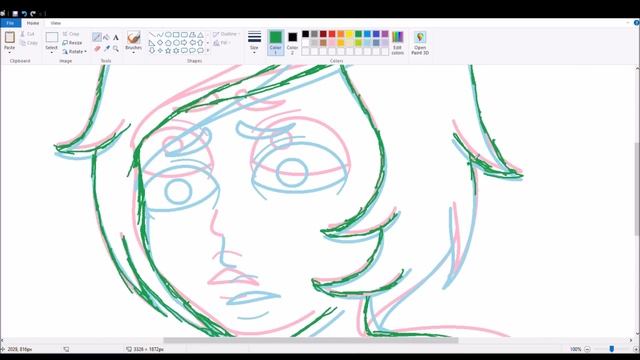The width and height of the screenshot is (640, 360).
Task: Click the zoom slider handle
Action: pos(611,349)
